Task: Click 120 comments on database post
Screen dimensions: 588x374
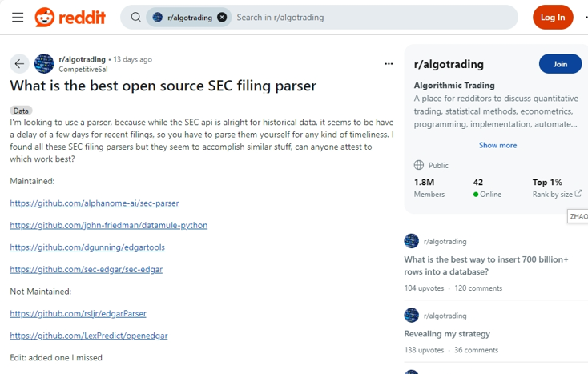Action: [x=478, y=288]
